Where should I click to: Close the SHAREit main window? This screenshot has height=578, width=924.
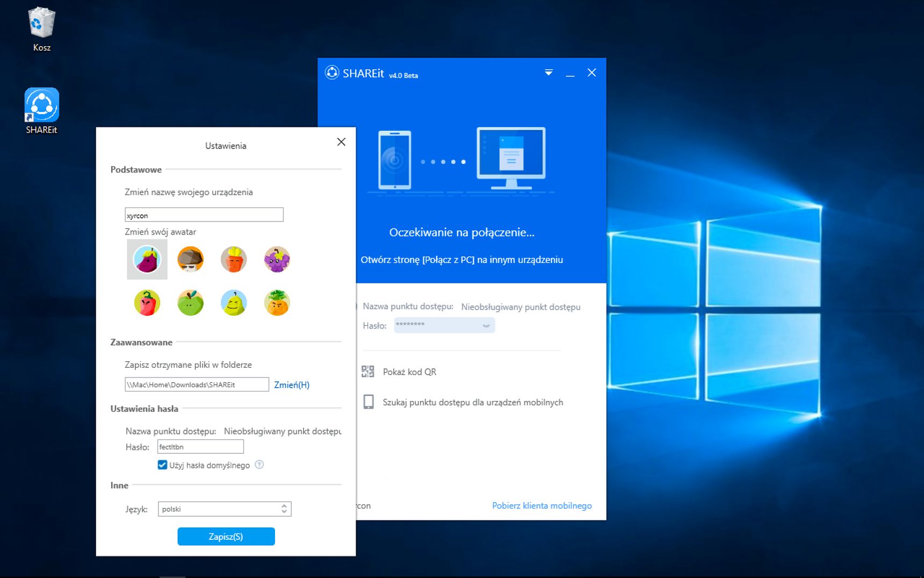point(591,73)
